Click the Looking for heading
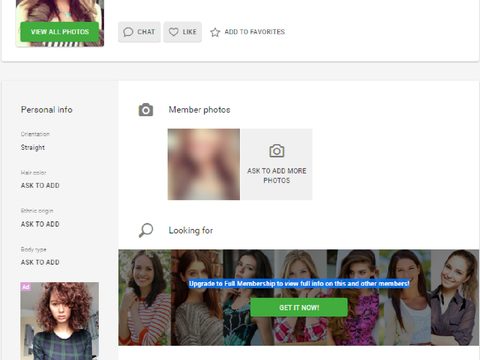Viewport: 480px width, 360px height. (191, 230)
